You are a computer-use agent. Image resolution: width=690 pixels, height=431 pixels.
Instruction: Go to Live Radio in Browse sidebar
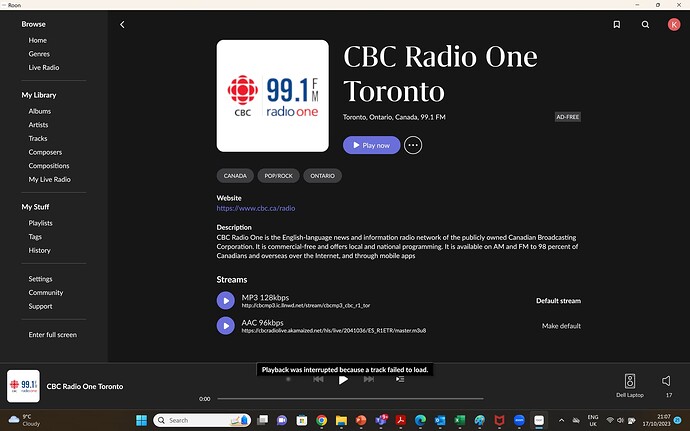43,67
